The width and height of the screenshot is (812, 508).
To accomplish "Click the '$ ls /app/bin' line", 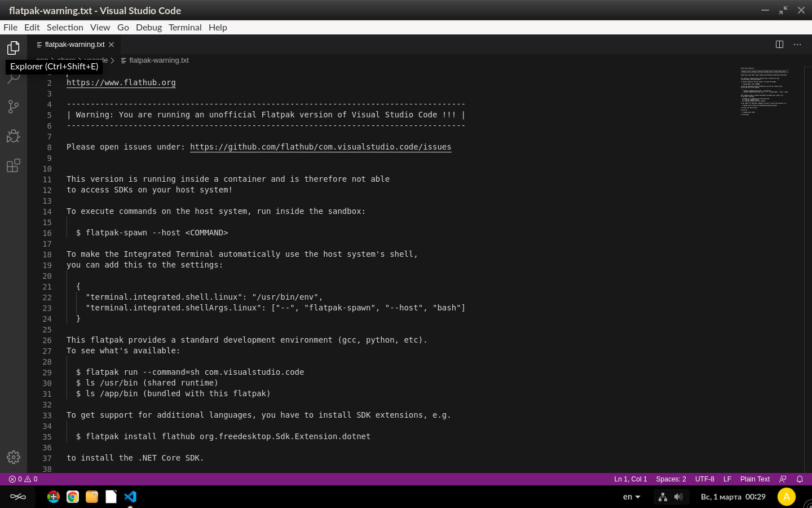I will 173,393.
